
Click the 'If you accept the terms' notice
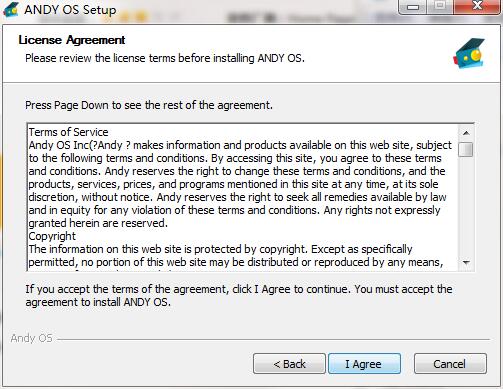239,295
